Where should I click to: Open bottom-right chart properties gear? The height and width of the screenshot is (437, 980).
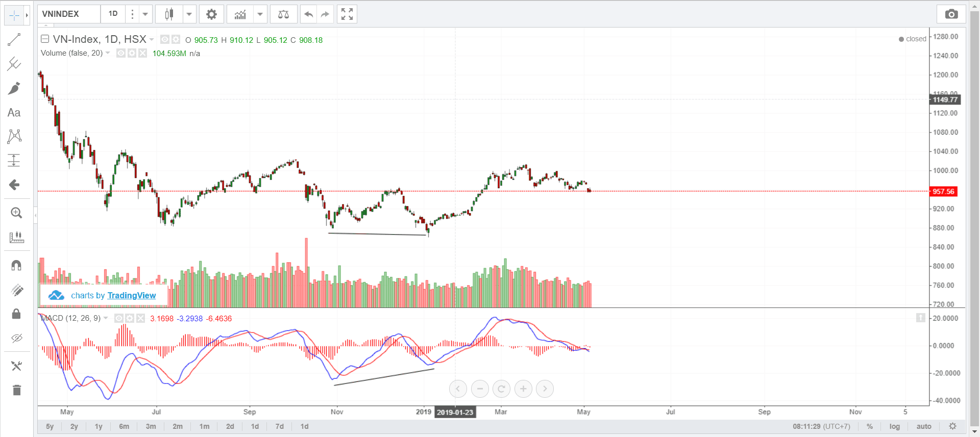point(952,426)
